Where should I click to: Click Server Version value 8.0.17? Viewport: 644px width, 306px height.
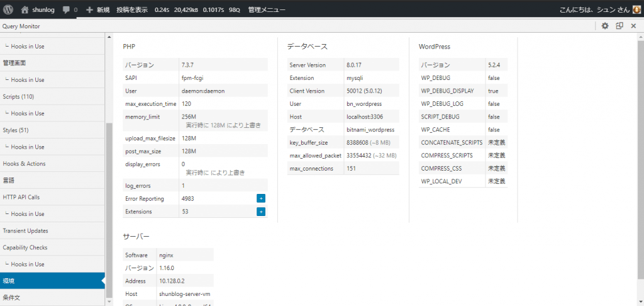[x=354, y=65]
